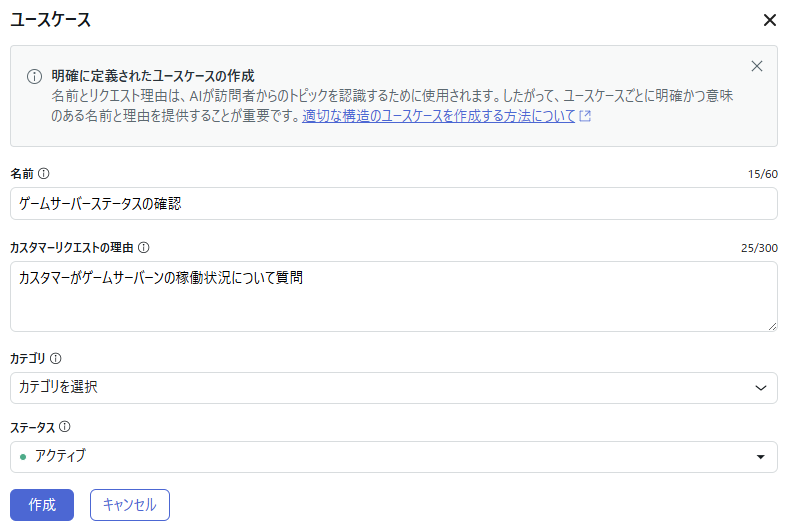The height and width of the screenshot is (524, 788).
Task: Click the 名前 text field
Action: [393, 204]
